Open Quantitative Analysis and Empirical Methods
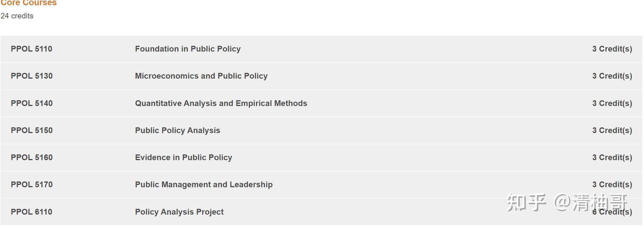 pyautogui.click(x=221, y=103)
